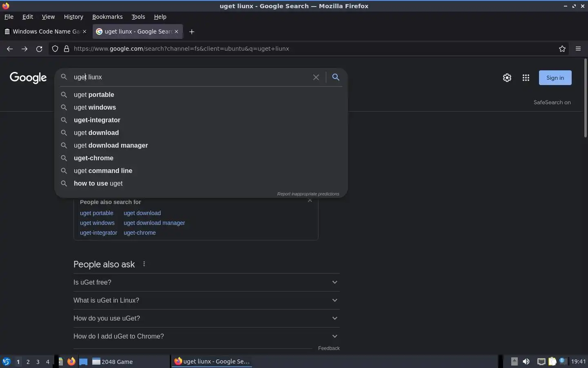Go back to previous page
The image size is (588, 368).
pyautogui.click(x=10, y=49)
